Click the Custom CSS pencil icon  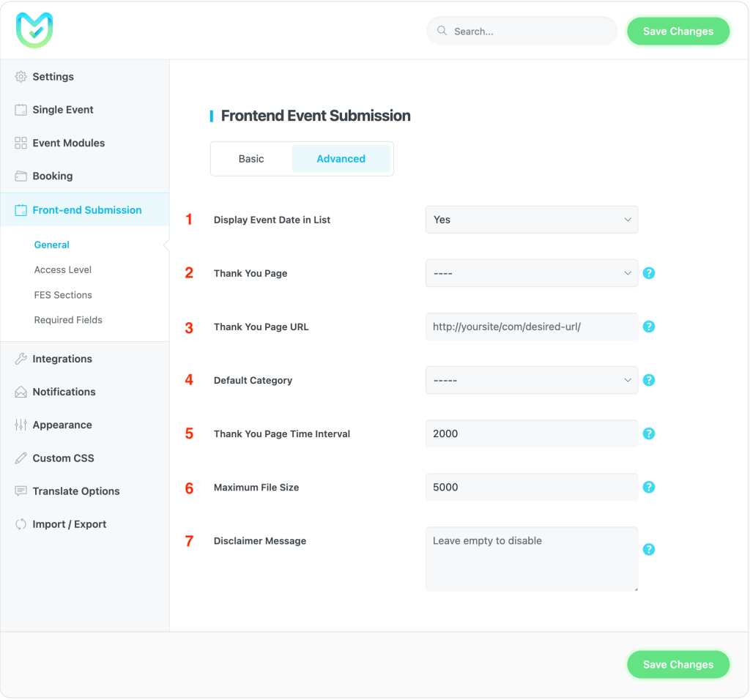[21, 458]
